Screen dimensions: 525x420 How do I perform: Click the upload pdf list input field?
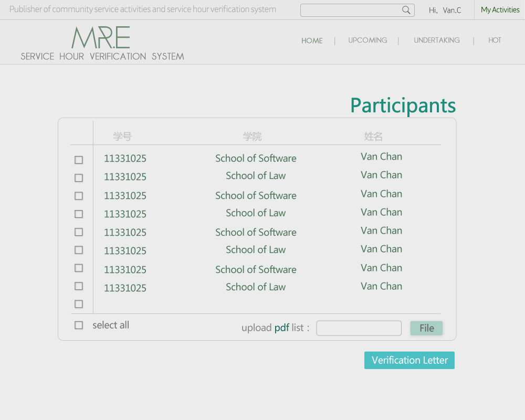[359, 328]
